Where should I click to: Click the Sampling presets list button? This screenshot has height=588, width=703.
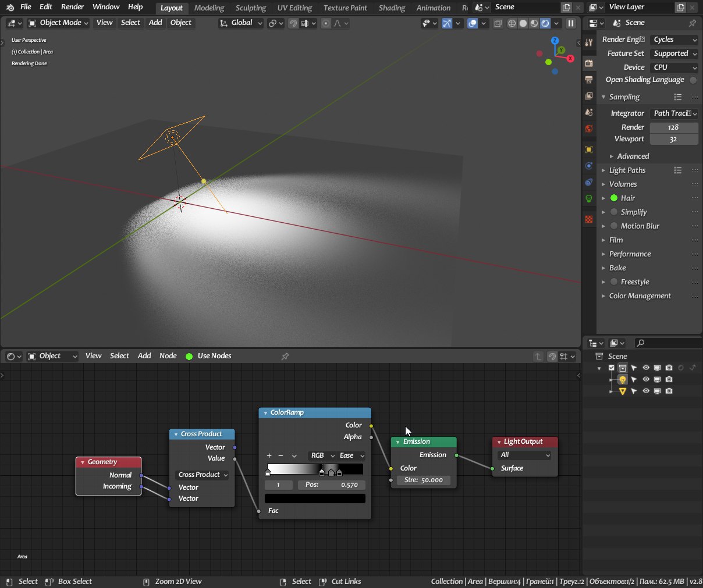point(678,97)
